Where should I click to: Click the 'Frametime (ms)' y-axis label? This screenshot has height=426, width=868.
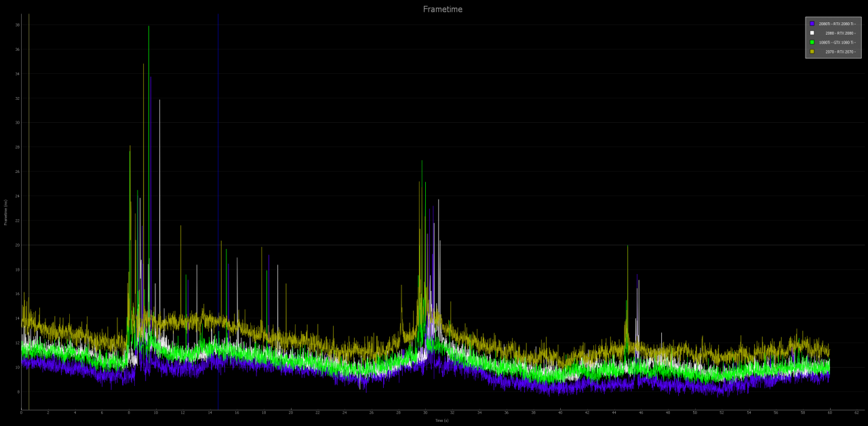[x=5, y=212]
